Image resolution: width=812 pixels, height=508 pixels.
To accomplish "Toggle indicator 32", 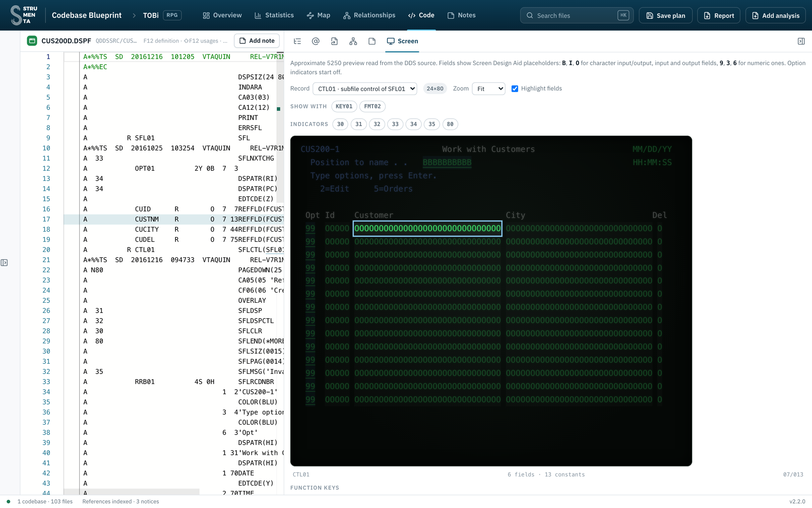I will pos(377,124).
